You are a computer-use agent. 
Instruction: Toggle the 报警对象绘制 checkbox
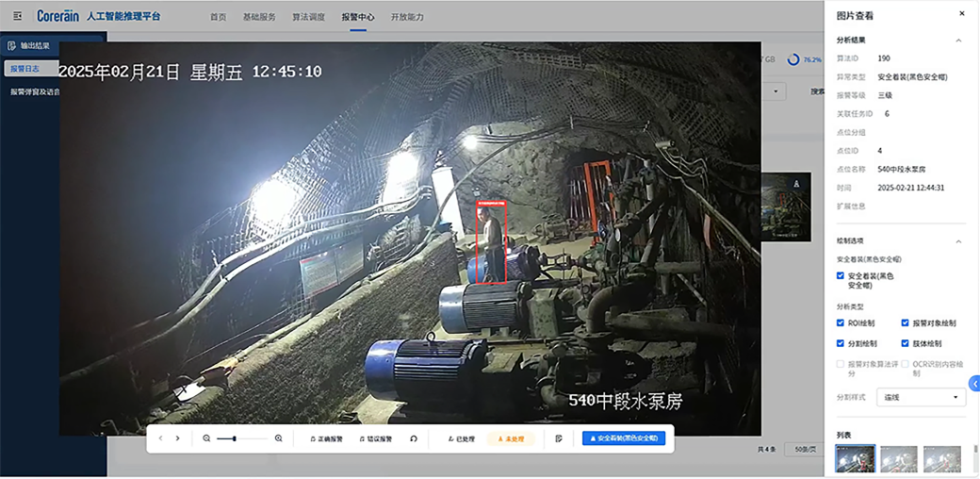tap(905, 322)
